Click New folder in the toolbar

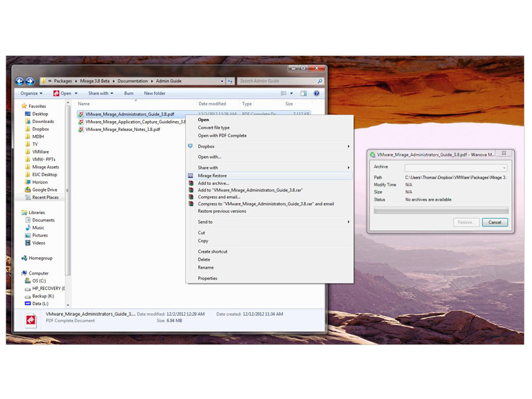pyautogui.click(x=154, y=93)
